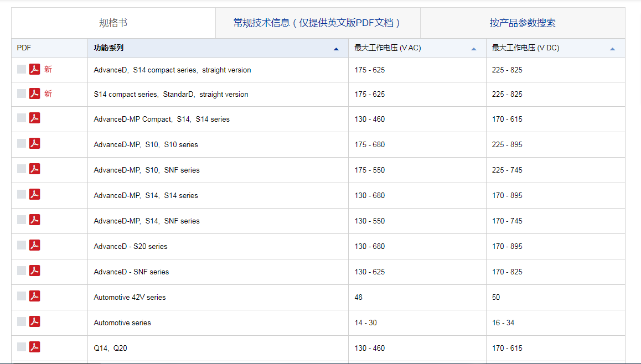This screenshot has width=641, height=364.
Task: Open PDF icon for AdvanceD-MP S10 SNF series
Action: pyautogui.click(x=34, y=169)
